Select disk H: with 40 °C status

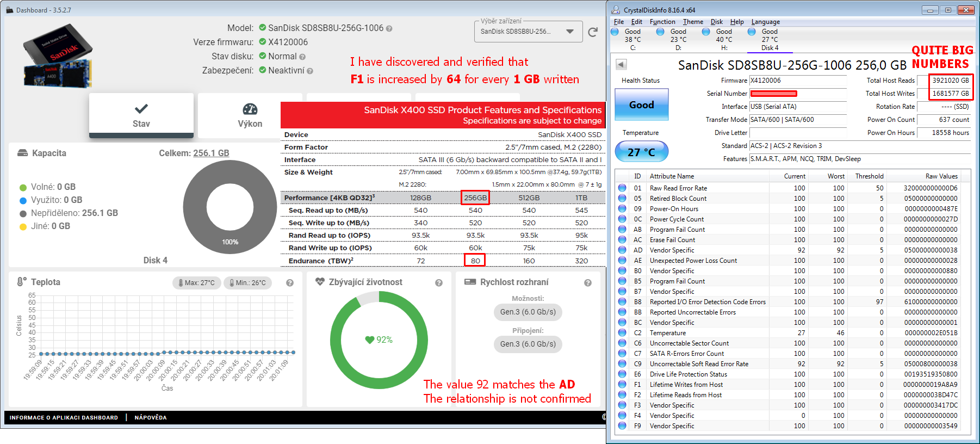coord(723,39)
